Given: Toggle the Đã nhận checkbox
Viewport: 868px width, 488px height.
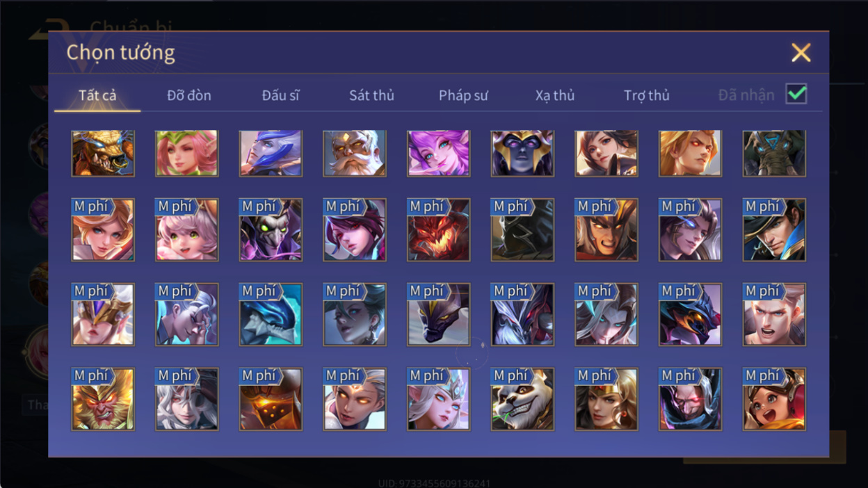Looking at the screenshot, I should (x=796, y=94).
